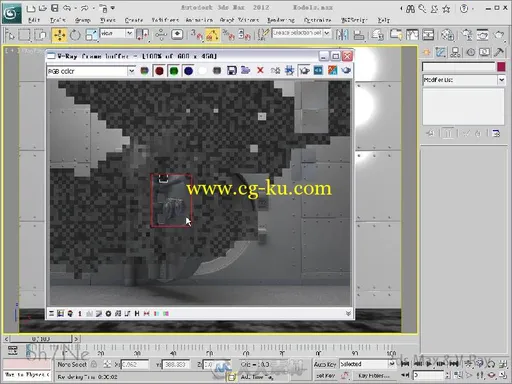Open the Utilities hammer tab in command panel
This screenshot has height=384, width=512.
(499, 52)
